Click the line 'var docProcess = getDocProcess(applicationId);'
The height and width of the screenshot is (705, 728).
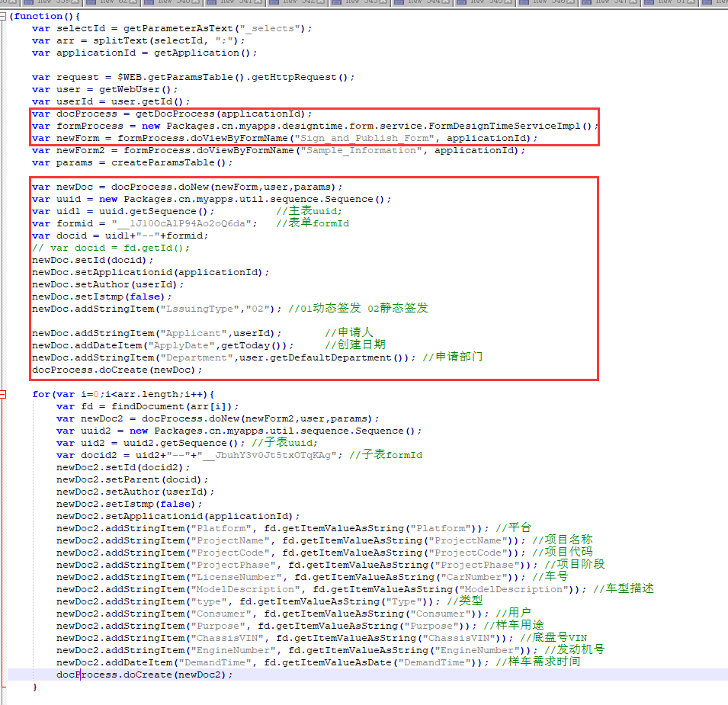tap(172, 114)
